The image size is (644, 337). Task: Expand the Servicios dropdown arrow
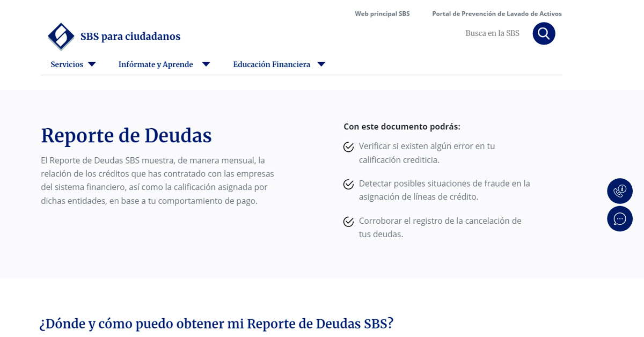[x=92, y=64]
